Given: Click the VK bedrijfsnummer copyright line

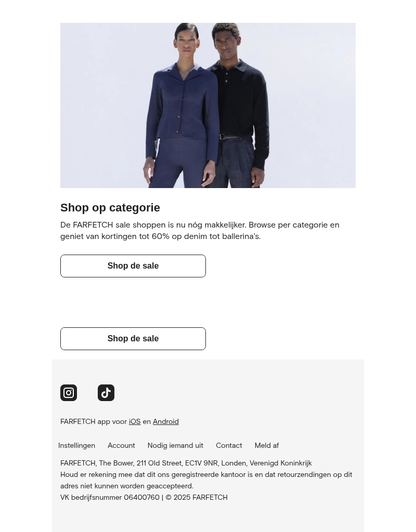Looking at the screenshot, I should (144, 497).
